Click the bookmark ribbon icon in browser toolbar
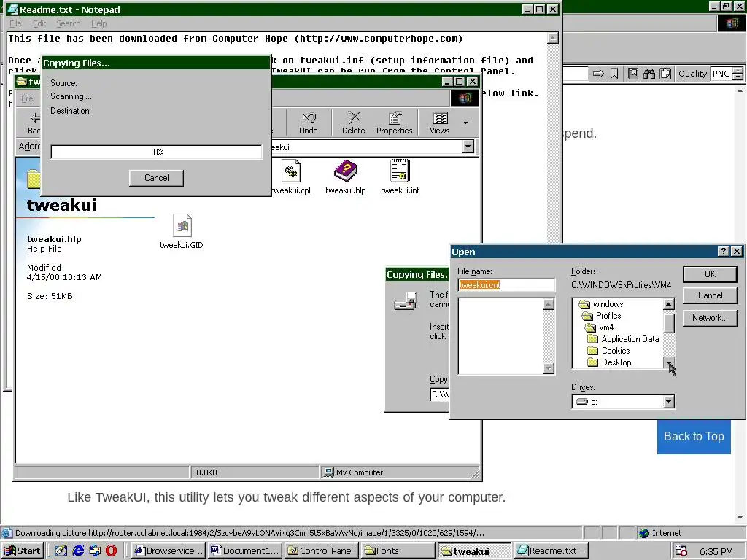Screen dimensions: 747x560 coord(614,74)
